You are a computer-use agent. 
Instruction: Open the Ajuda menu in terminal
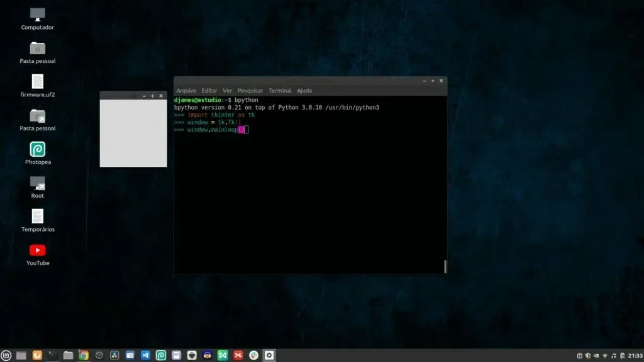point(304,91)
